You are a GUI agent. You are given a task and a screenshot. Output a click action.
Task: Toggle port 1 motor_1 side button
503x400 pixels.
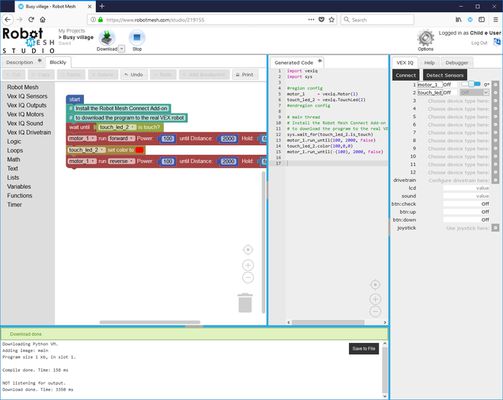(x=495, y=84)
